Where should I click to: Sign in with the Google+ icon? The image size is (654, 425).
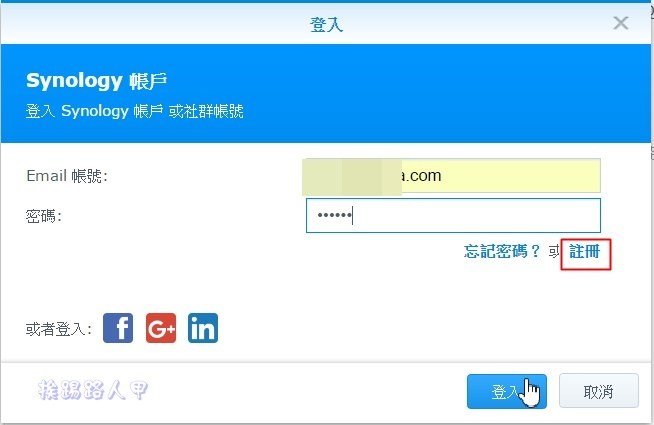tap(161, 328)
